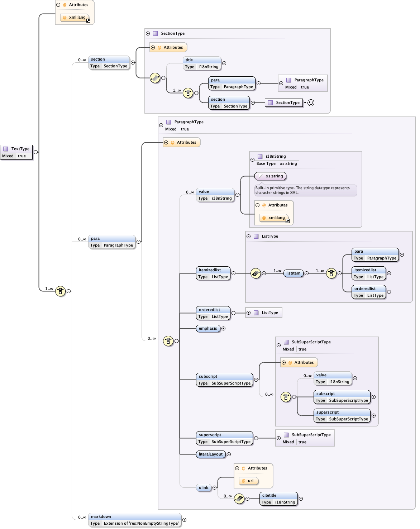
Task: Collapse the SectionType group box
Action: tap(148, 33)
